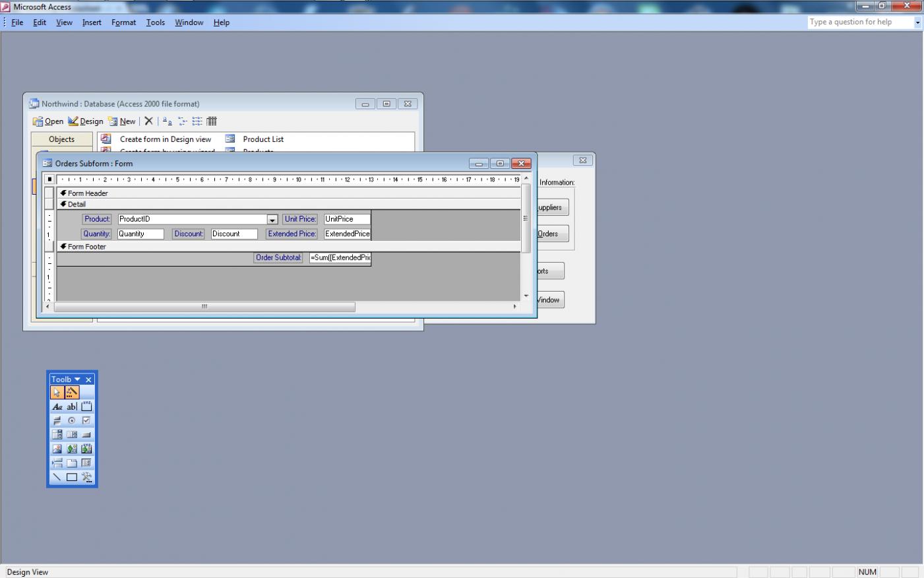
Task: Select the ExtendedPrice text box control
Action: point(347,234)
